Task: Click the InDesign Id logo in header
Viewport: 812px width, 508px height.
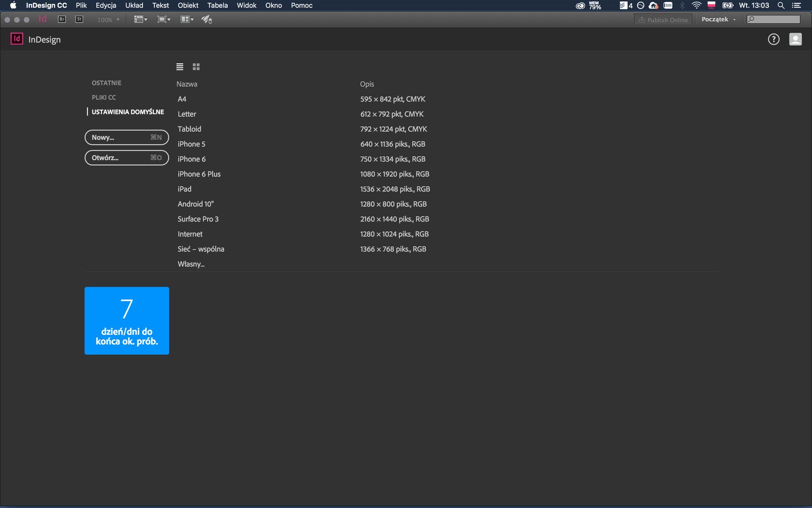Action: 17,39
